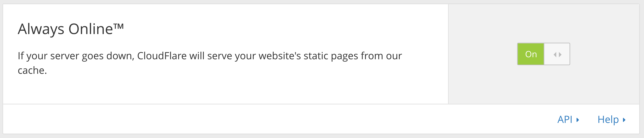Click the left arrow on toggle handle
The height and width of the screenshot is (138, 644).
(555, 54)
